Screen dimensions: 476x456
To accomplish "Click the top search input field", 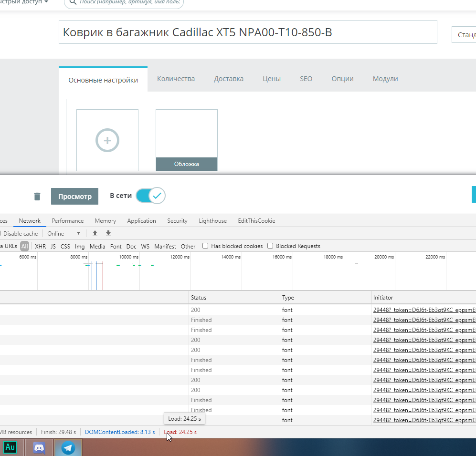I will click(124, 3).
